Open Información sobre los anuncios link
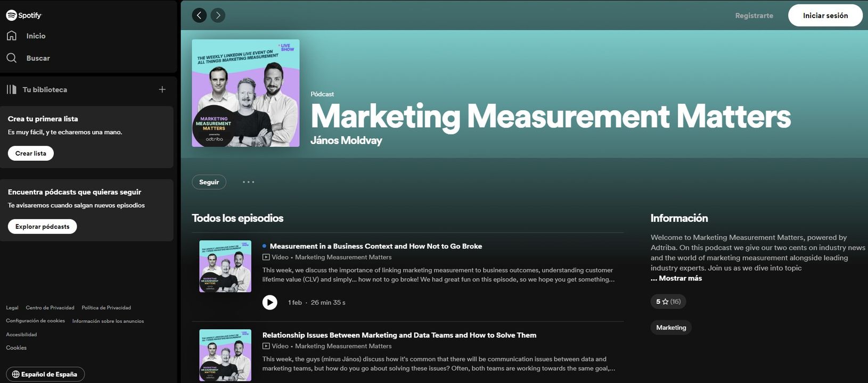The width and height of the screenshot is (868, 383). click(108, 321)
